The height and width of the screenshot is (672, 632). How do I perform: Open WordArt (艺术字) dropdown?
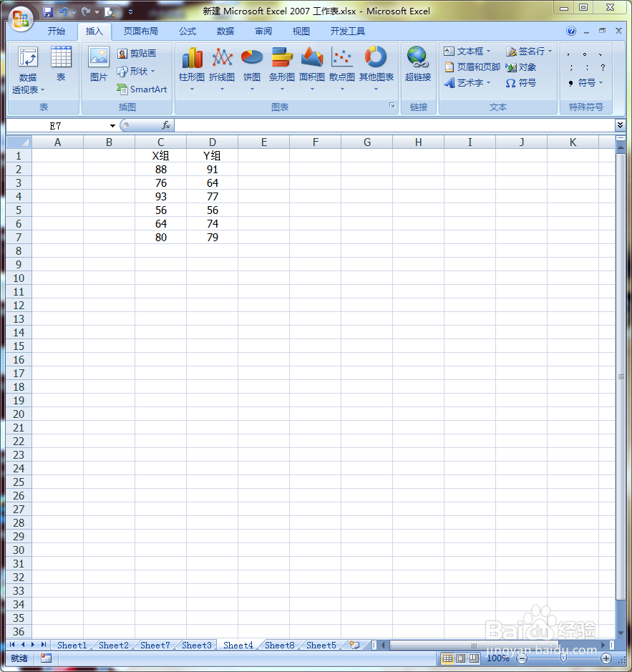pyautogui.click(x=467, y=83)
